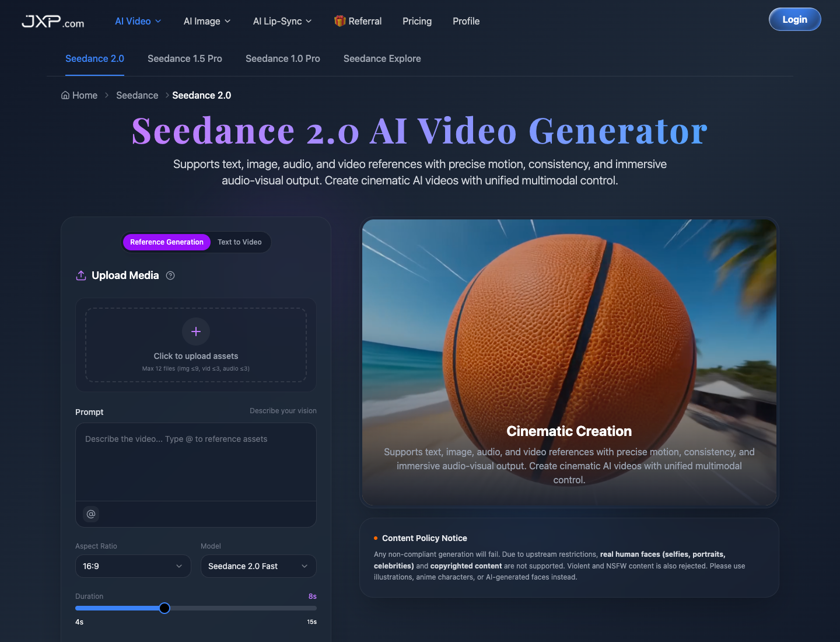Screen dimensions: 840x642
Task: Click the Home breadcrumb house icon
Action: coord(65,95)
